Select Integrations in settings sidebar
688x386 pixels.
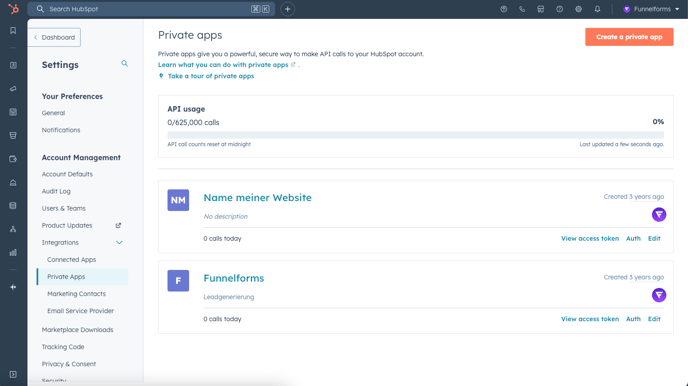point(60,243)
